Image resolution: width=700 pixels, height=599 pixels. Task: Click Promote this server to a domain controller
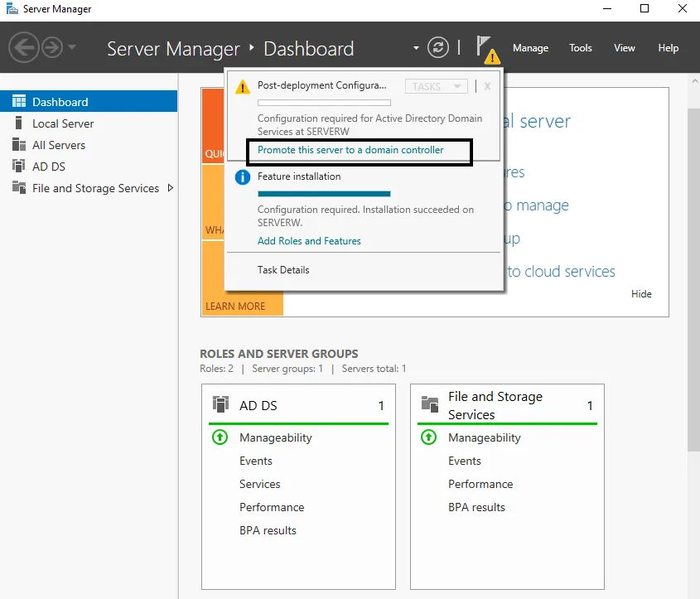[350, 150]
